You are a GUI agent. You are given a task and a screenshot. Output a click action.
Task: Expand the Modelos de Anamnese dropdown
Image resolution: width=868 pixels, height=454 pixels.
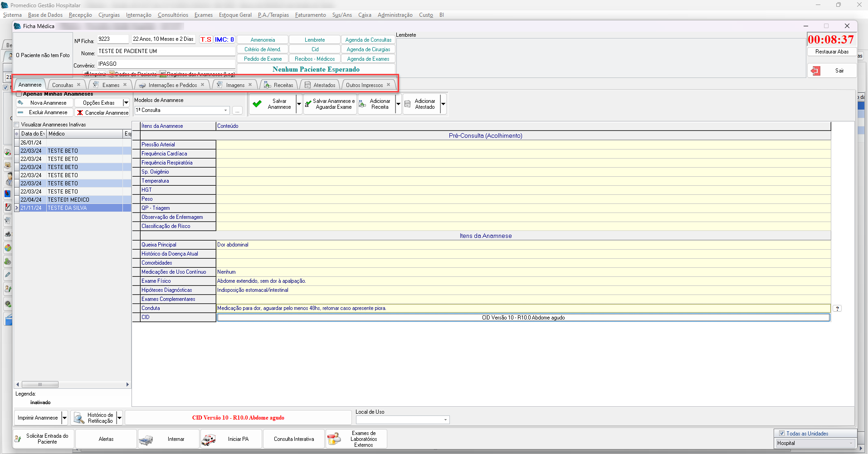pos(225,111)
